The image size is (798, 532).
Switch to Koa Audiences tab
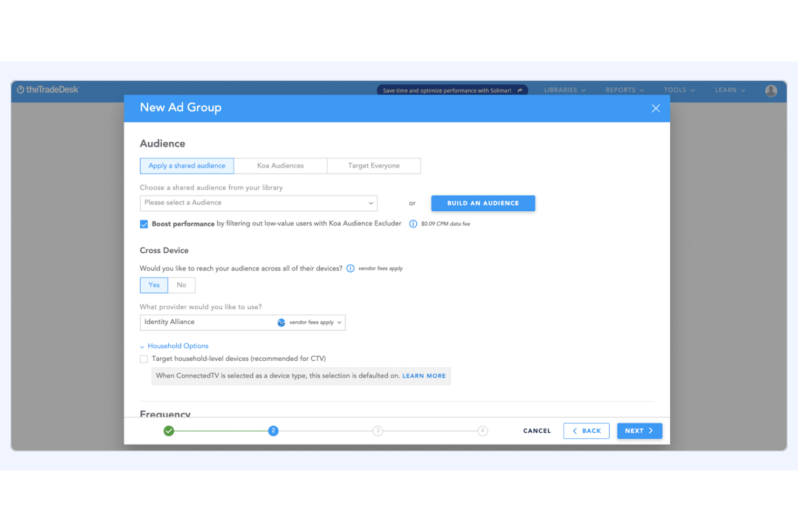click(x=280, y=166)
